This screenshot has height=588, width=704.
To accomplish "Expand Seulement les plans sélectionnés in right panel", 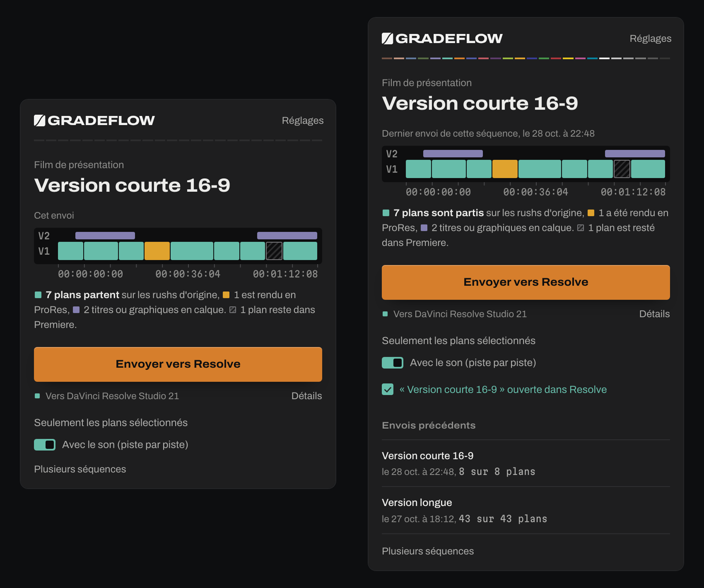I will click(458, 341).
